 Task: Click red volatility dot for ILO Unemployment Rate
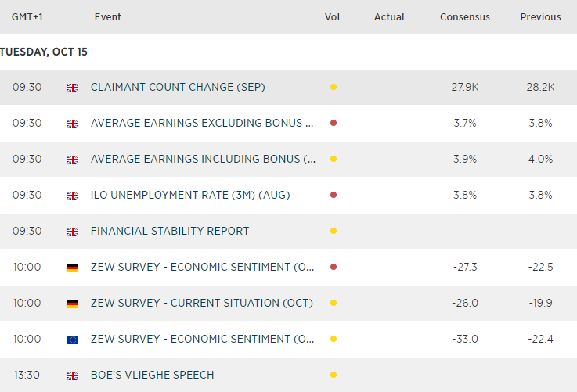pyautogui.click(x=334, y=195)
